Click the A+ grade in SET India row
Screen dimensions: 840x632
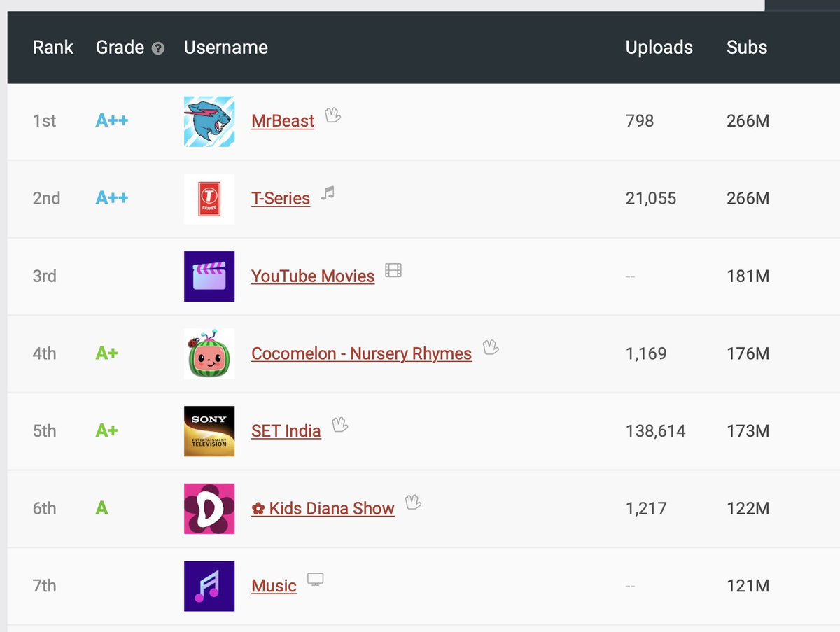point(106,431)
